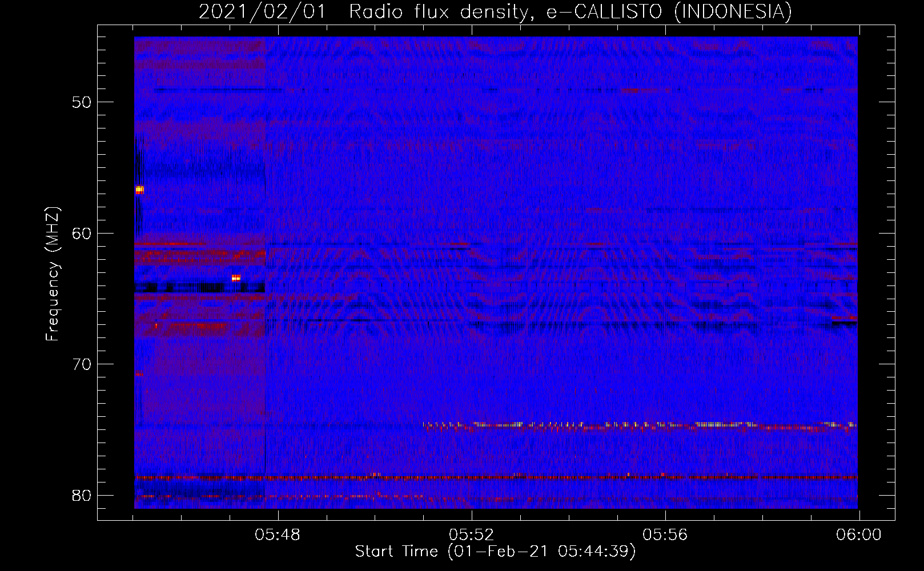Click the 06:00 time tick label
Viewport: 924px width, 571px height.
tap(859, 535)
